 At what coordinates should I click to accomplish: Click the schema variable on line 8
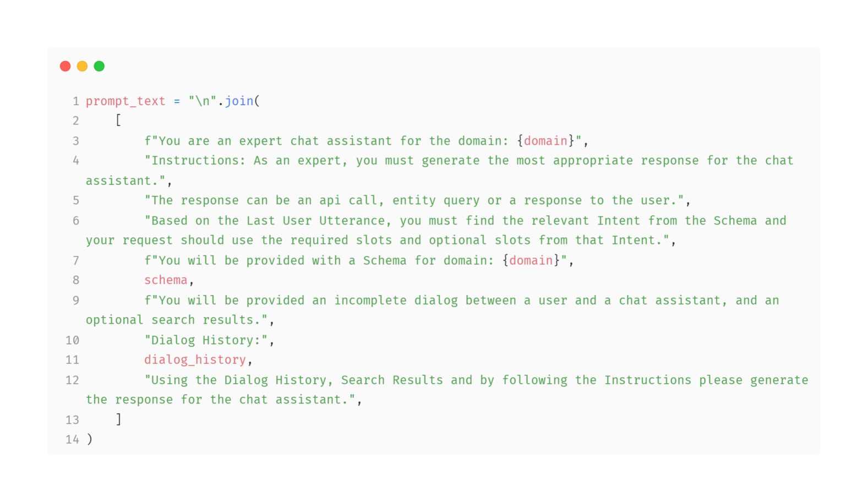[166, 280]
